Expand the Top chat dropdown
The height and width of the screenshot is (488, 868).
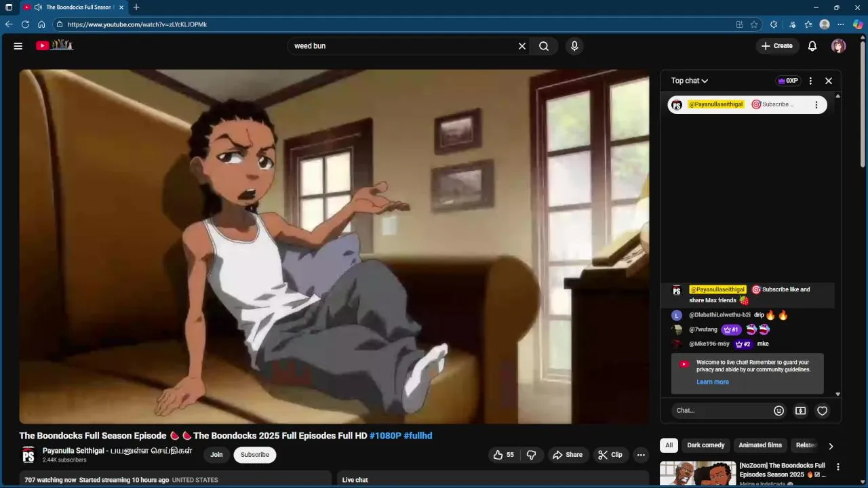pyautogui.click(x=690, y=81)
